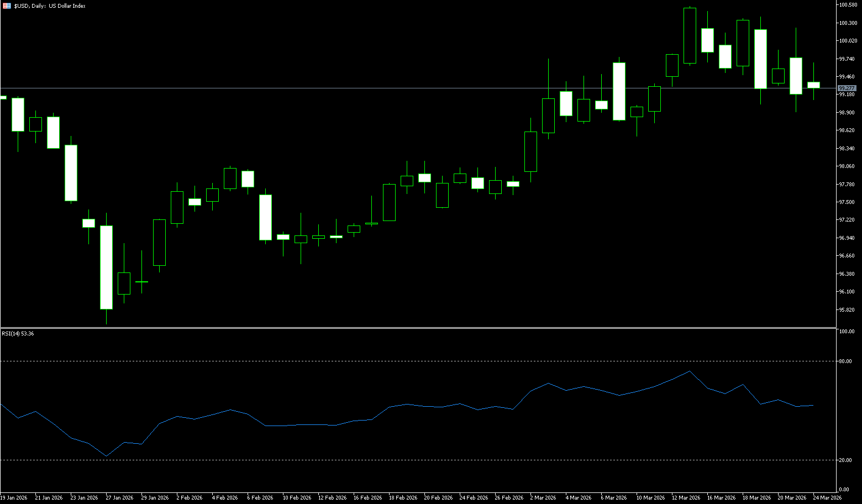Click the RSI 20.00 level label
Viewport: 862px width, 504px height.
click(845, 460)
